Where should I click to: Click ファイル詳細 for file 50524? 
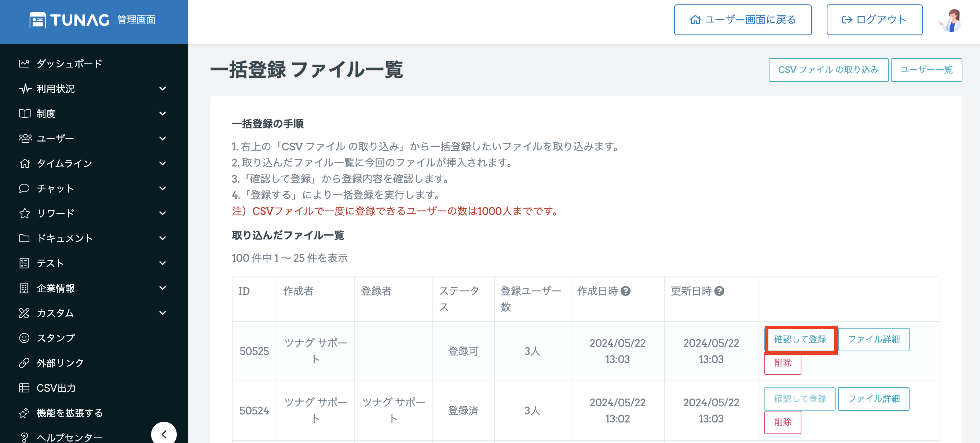874,399
